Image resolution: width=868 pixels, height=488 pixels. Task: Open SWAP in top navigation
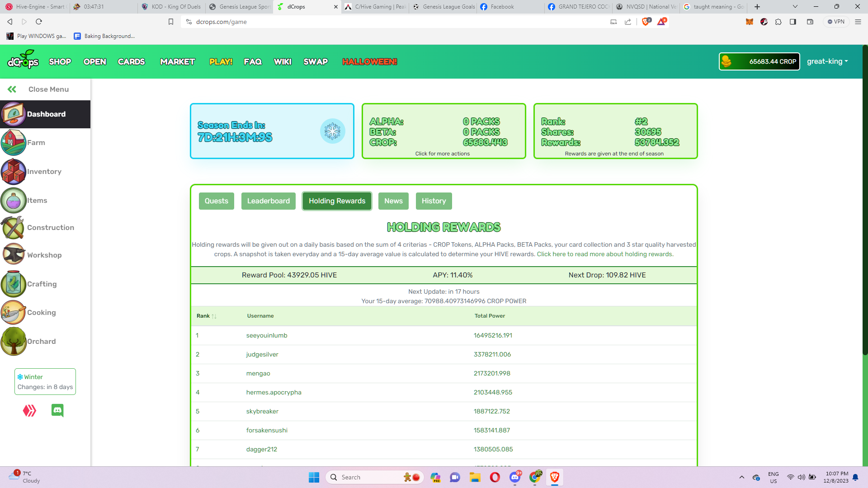click(316, 61)
